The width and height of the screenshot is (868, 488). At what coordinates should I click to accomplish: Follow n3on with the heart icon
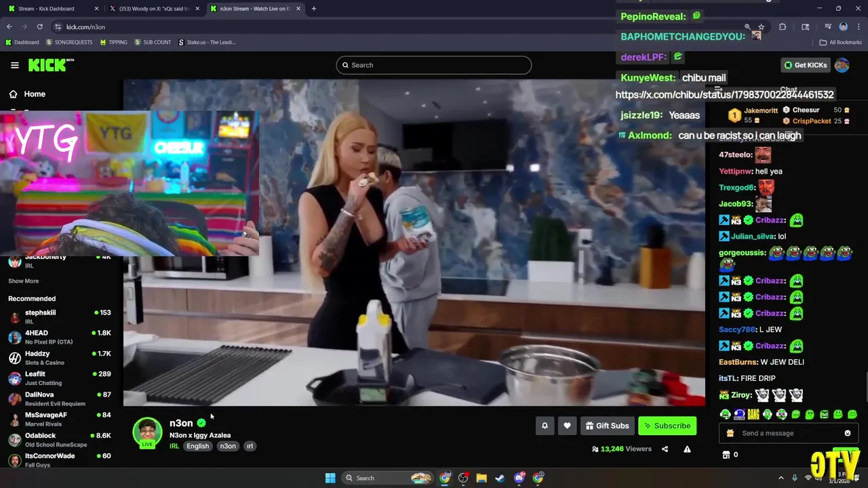coord(567,426)
